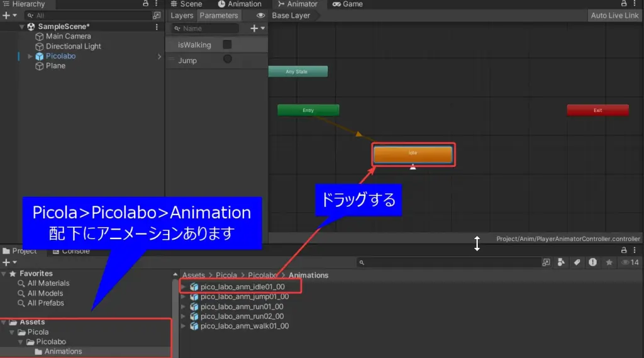Click the search-by-import-log icon
This screenshot has height=358, width=644.
tap(592, 262)
